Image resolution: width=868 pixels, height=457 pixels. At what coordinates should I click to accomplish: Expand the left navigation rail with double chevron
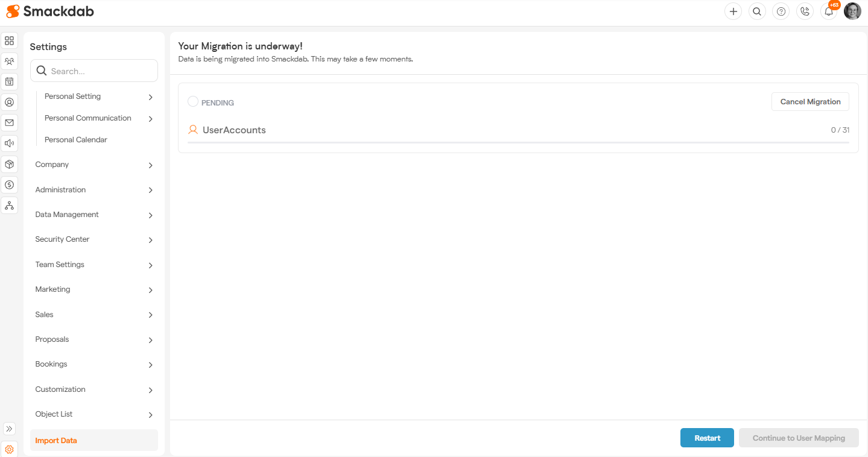pos(9,429)
